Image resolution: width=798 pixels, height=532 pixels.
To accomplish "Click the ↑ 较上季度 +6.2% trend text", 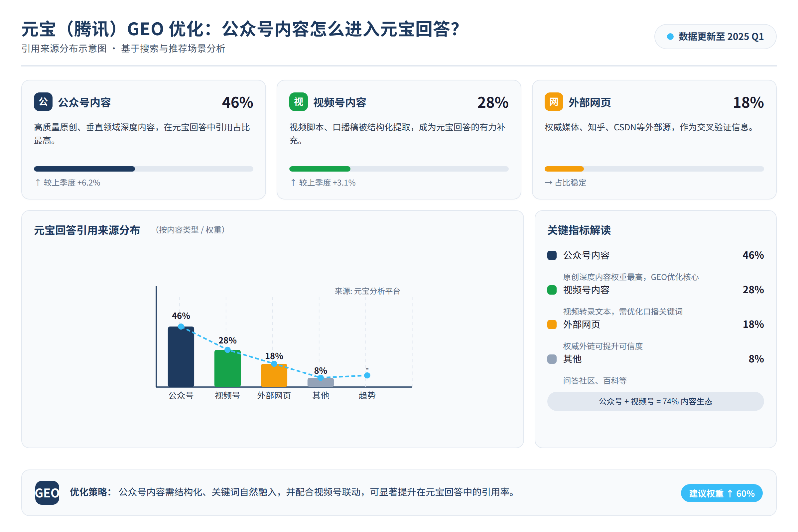I will [x=67, y=183].
